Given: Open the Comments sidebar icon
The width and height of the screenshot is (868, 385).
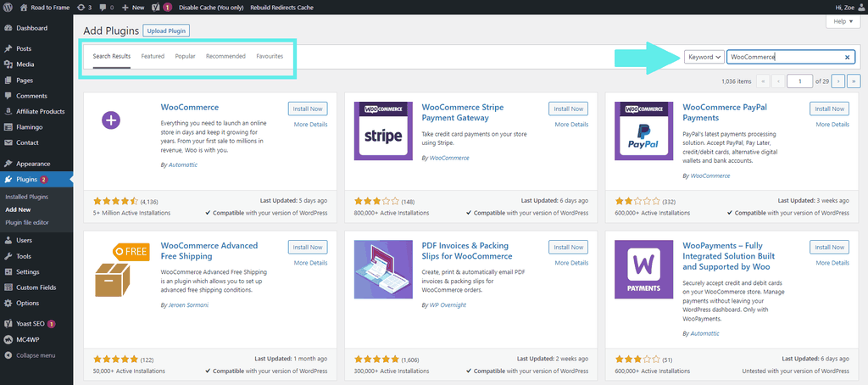Looking at the screenshot, I should tap(8, 96).
